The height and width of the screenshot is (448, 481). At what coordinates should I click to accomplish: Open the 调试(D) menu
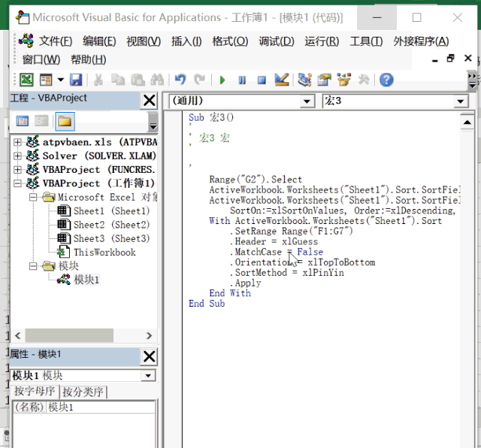tap(277, 41)
